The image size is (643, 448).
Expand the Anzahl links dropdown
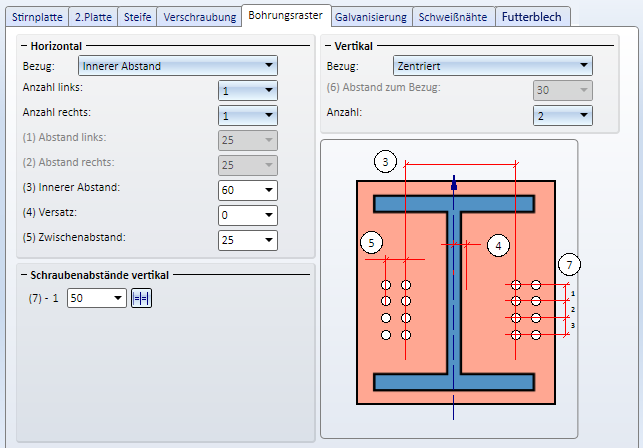(248, 91)
